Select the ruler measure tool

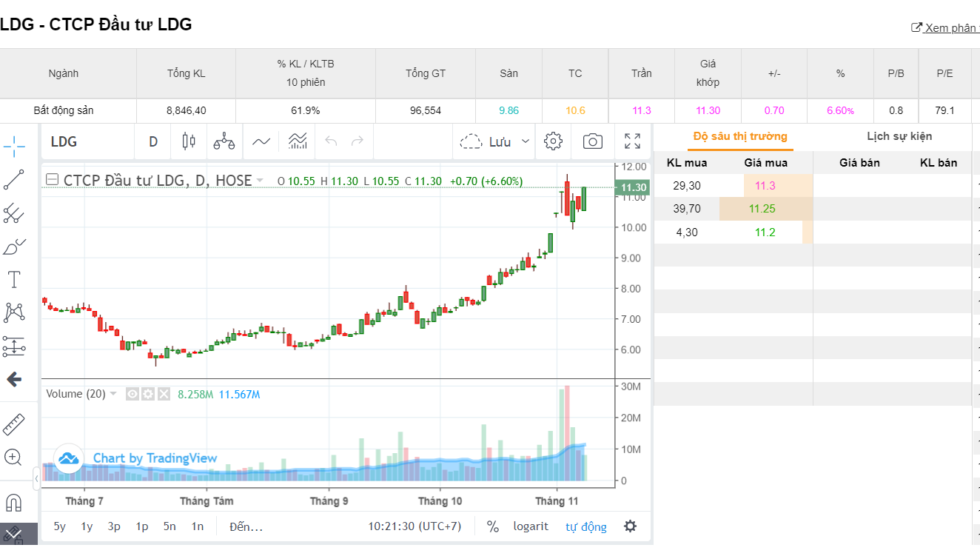13,425
